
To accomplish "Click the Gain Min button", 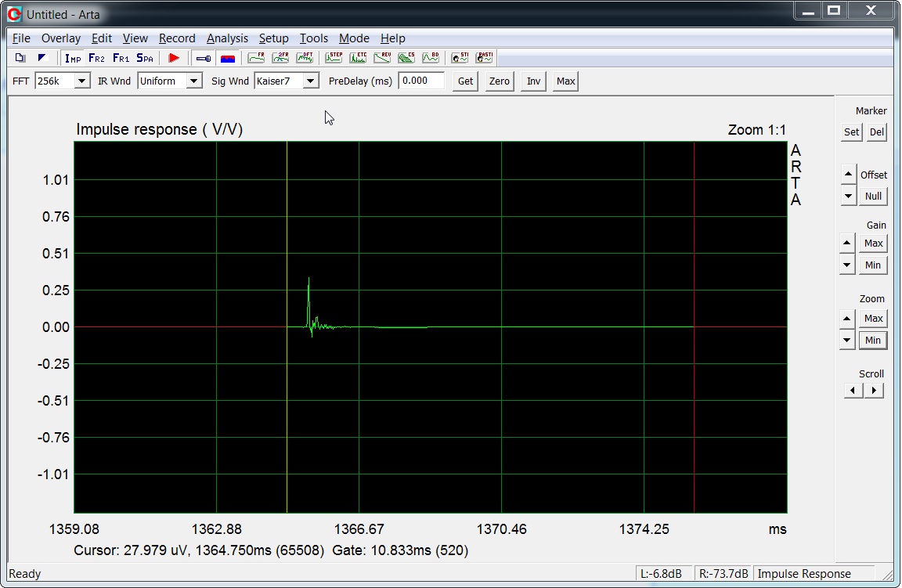I will point(873,265).
